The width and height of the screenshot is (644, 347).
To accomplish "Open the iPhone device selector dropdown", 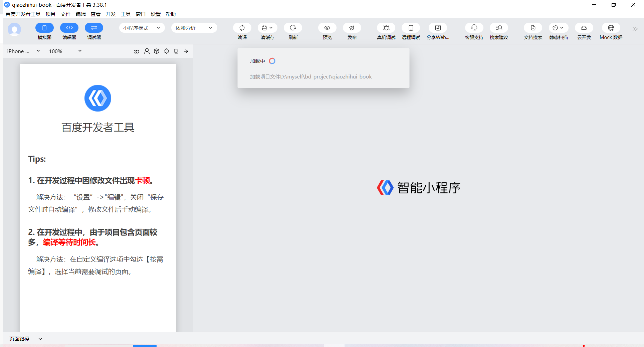I will click(x=23, y=51).
